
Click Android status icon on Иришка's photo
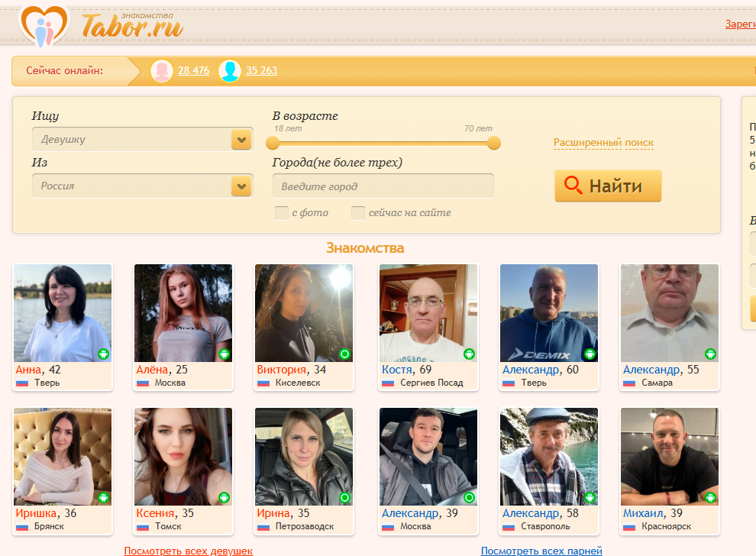pos(104,498)
